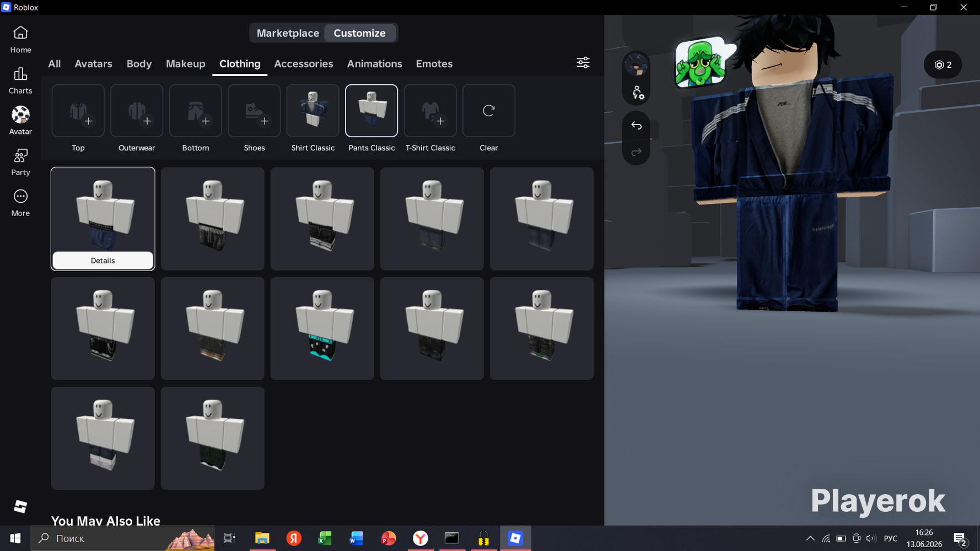Open avatar settings icon with gear
The height and width of the screenshot is (551, 980).
638,93
